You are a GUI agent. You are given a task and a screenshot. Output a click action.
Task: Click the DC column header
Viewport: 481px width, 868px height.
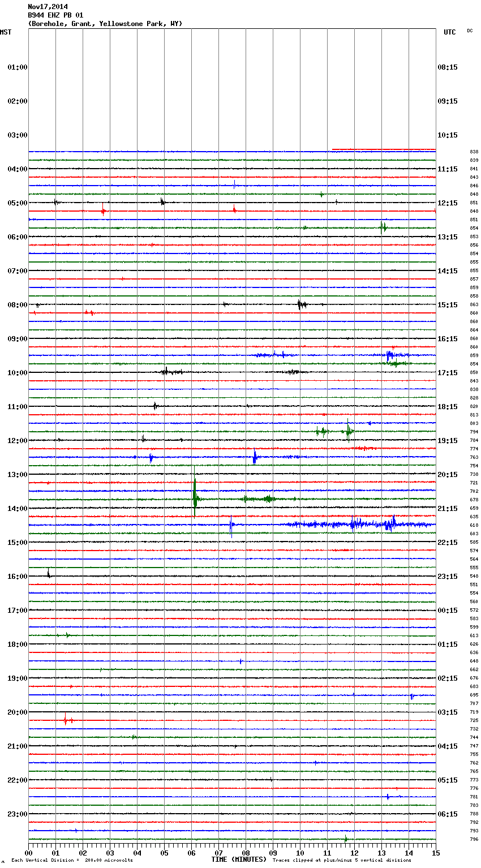(470, 31)
